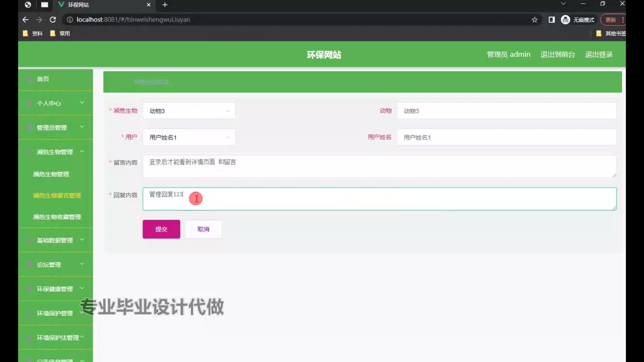This screenshot has height=362, width=644.
Task: Open the 用户 dropdown showing 用户姓名1
Action: click(189, 137)
